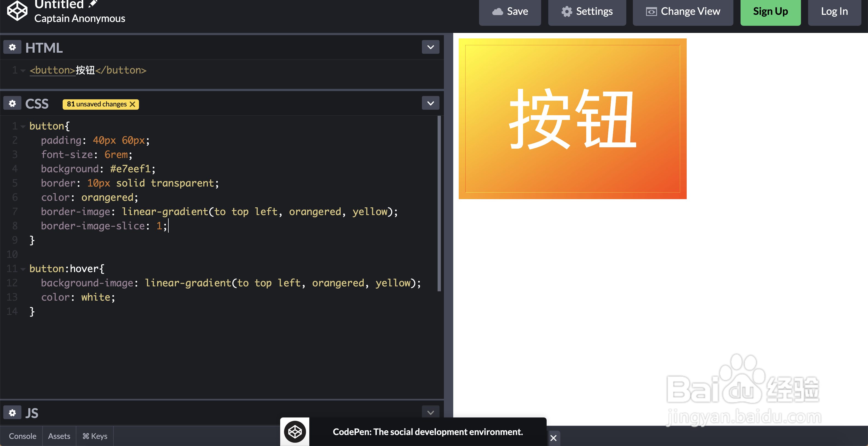Click the cloud Save icon
This screenshot has height=446, width=868.
[x=498, y=11]
